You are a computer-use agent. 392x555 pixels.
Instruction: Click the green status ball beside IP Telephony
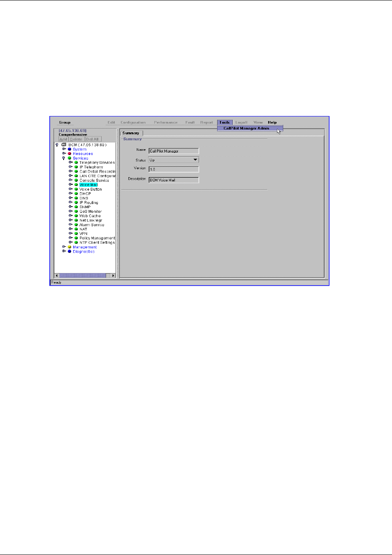(76, 167)
